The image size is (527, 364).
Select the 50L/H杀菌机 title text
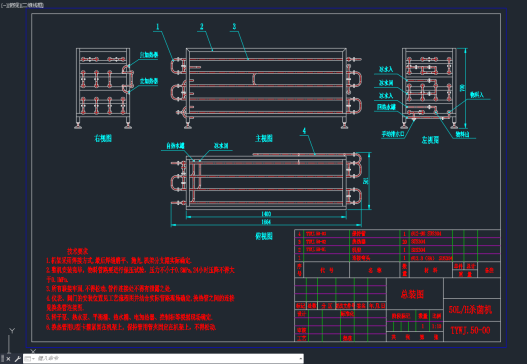[470, 310]
